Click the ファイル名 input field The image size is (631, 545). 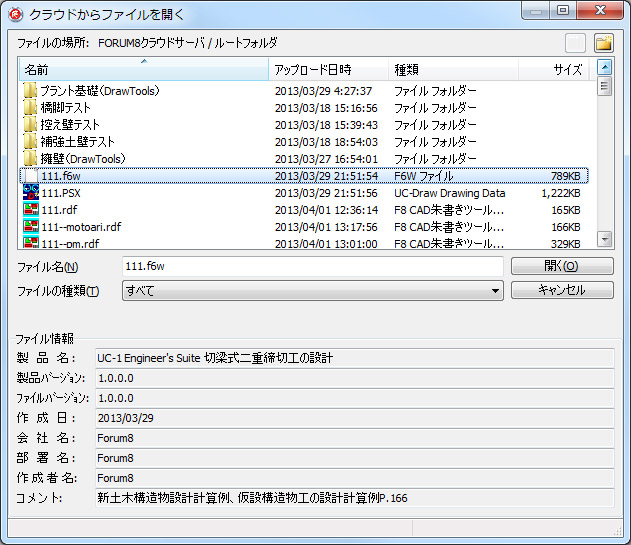(x=313, y=266)
